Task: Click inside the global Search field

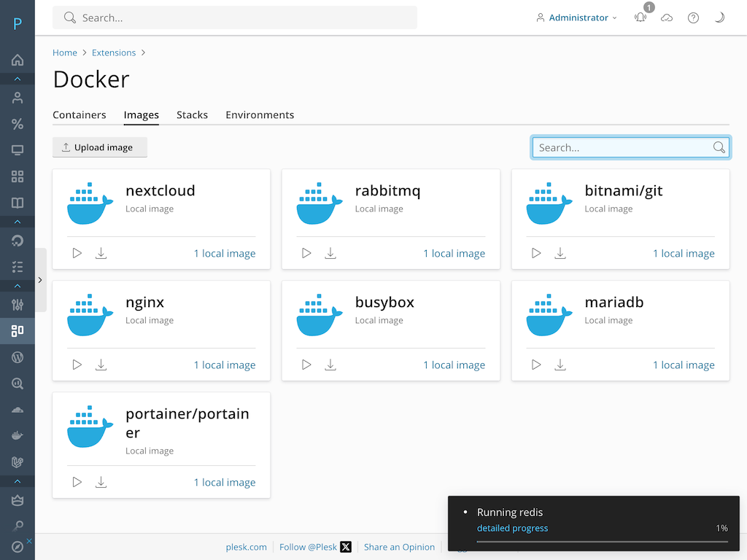Action: click(233, 17)
